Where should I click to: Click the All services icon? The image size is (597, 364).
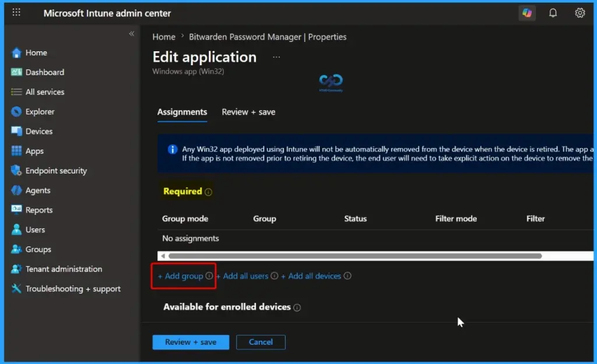click(16, 92)
